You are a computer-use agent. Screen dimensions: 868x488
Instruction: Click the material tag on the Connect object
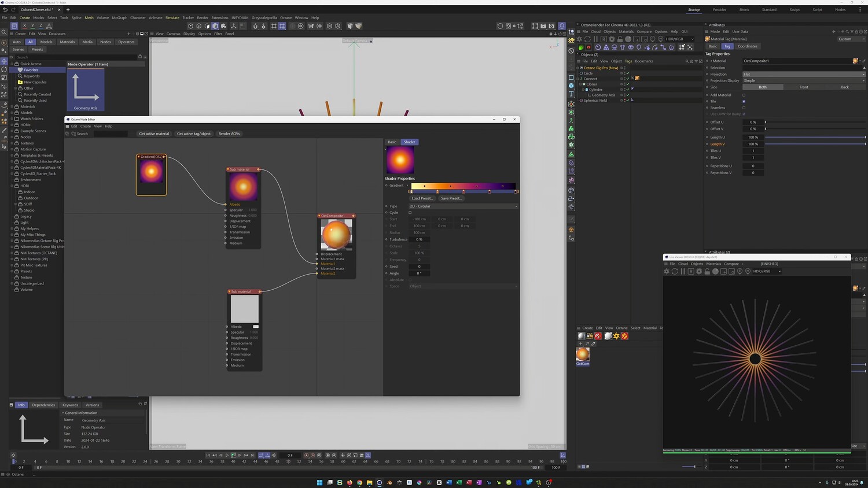click(637, 79)
